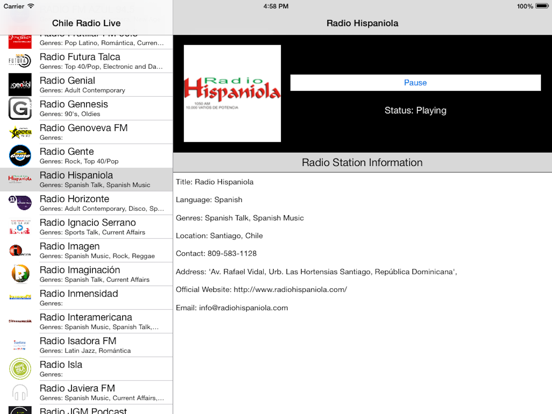Open Radio Futura Talca station
This screenshot has height=414, width=552.
pos(86,61)
